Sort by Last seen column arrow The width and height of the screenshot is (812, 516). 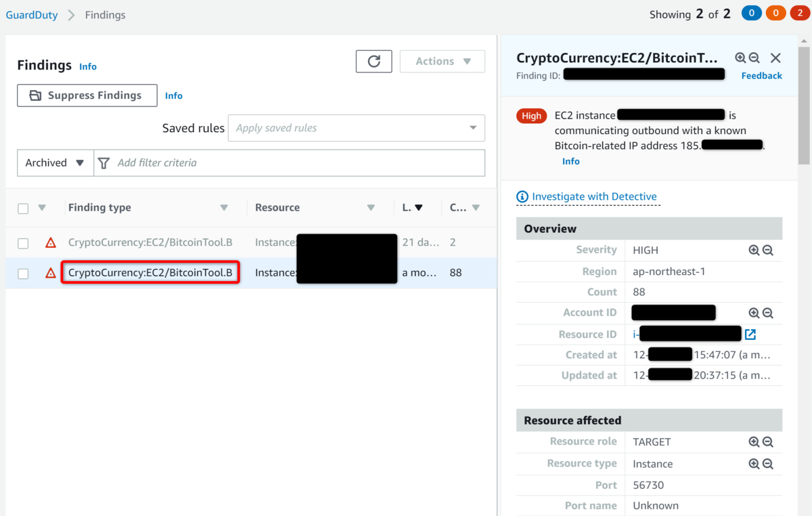point(419,208)
